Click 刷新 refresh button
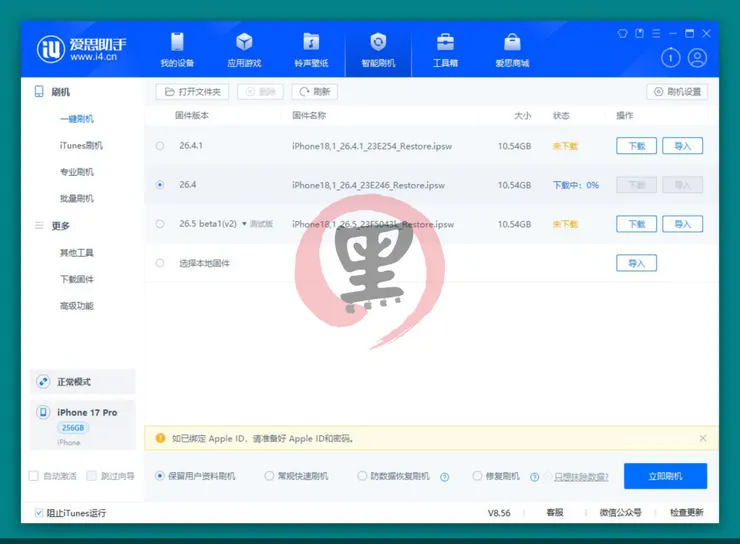 click(x=315, y=92)
